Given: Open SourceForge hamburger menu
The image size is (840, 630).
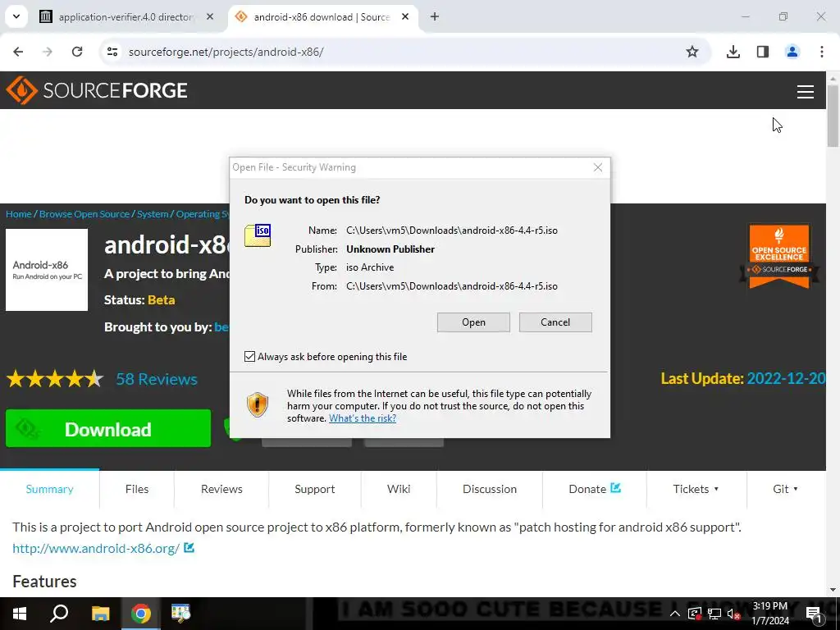Looking at the screenshot, I should (x=806, y=92).
